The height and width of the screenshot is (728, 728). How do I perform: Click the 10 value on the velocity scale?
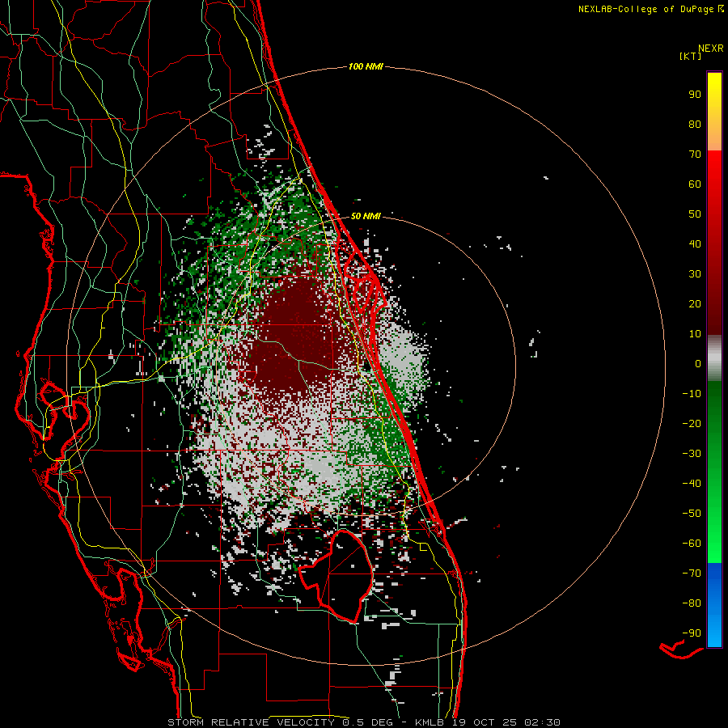point(695,334)
